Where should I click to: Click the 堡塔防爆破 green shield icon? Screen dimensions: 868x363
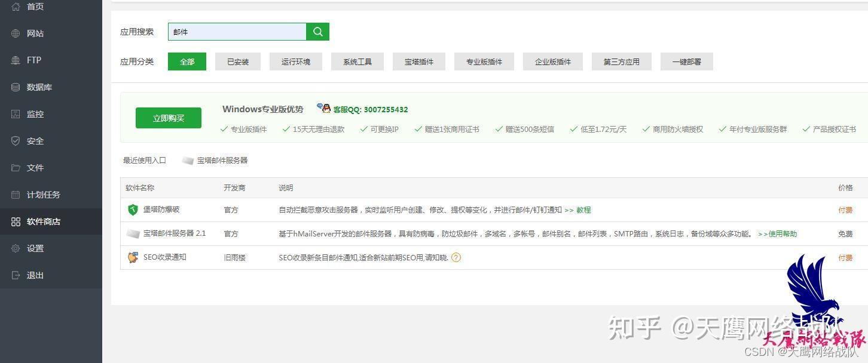pyautogui.click(x=133, y=210)
